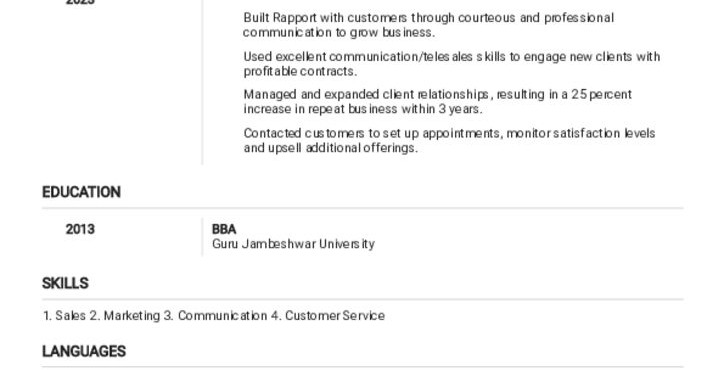
Task: Click the LANGUAGES section heading
Action: pos(84,352)
